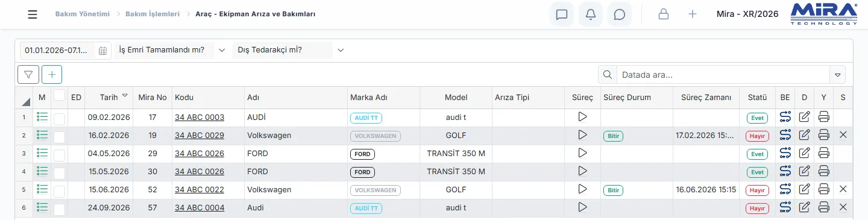Click Hayır status badge in Mira No 57 row
The width and height of the screenshot is (868, 220).
coord(757,209)
